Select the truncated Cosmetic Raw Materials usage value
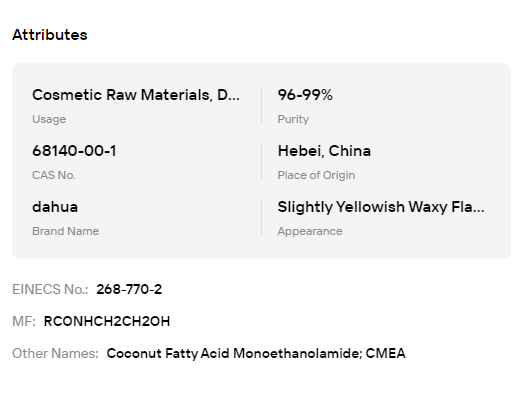Screen dimensions: 516x419 point(136,95)
